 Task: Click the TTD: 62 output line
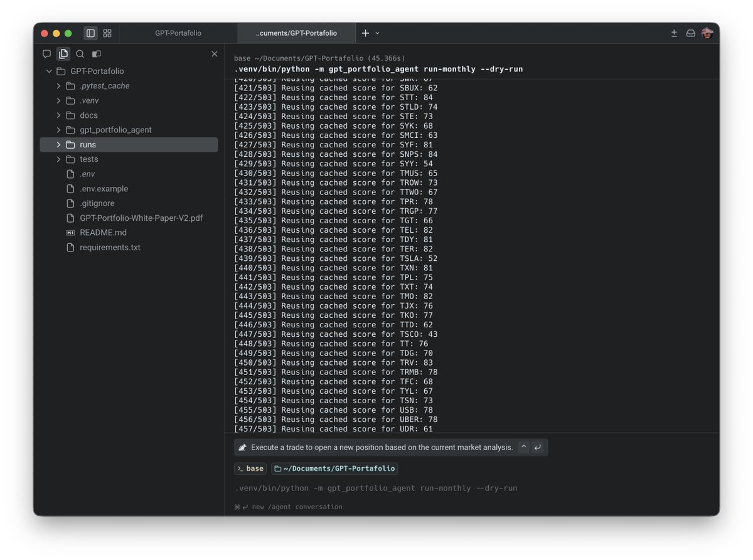coord(333,325)
